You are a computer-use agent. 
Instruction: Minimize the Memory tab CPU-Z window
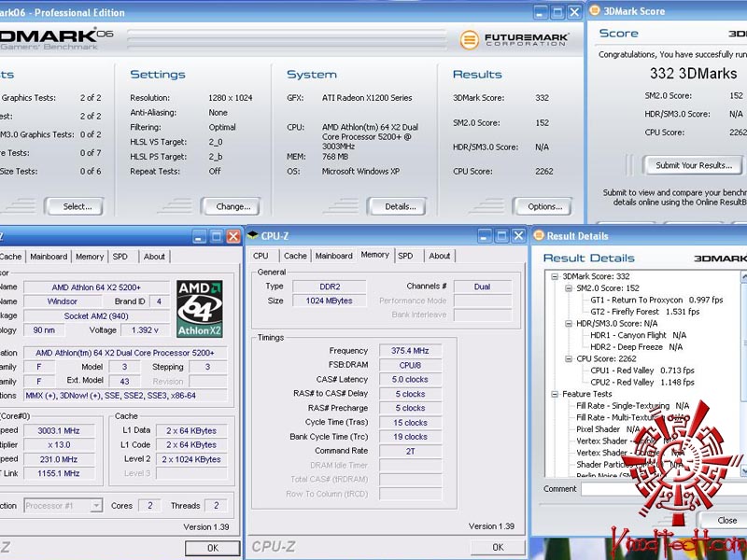point(485,236)
